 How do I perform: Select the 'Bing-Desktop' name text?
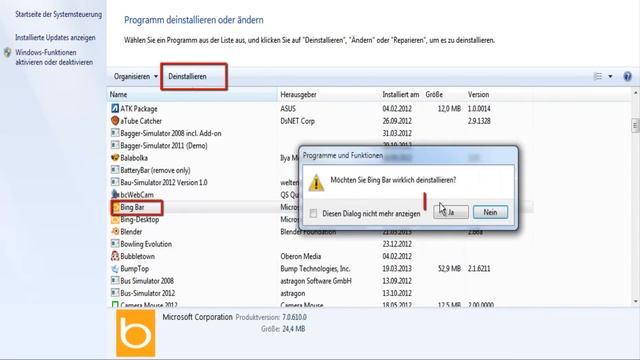pos(140,219)
